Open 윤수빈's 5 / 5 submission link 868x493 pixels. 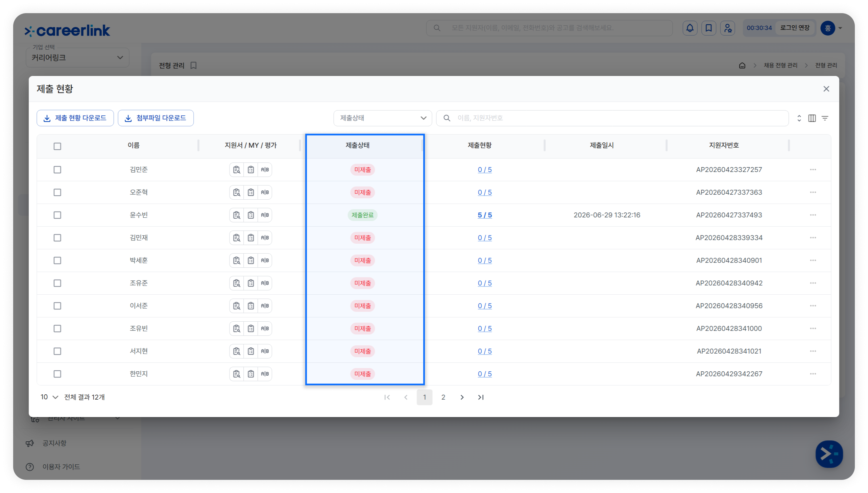485,215
